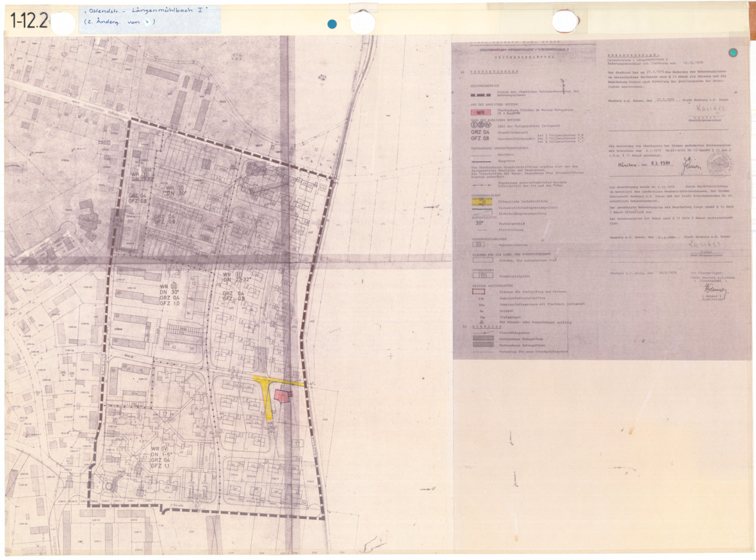The image size is (756, 560).
Task: Click the 'Garagen' legend text
Action: (x=506, y=311)
